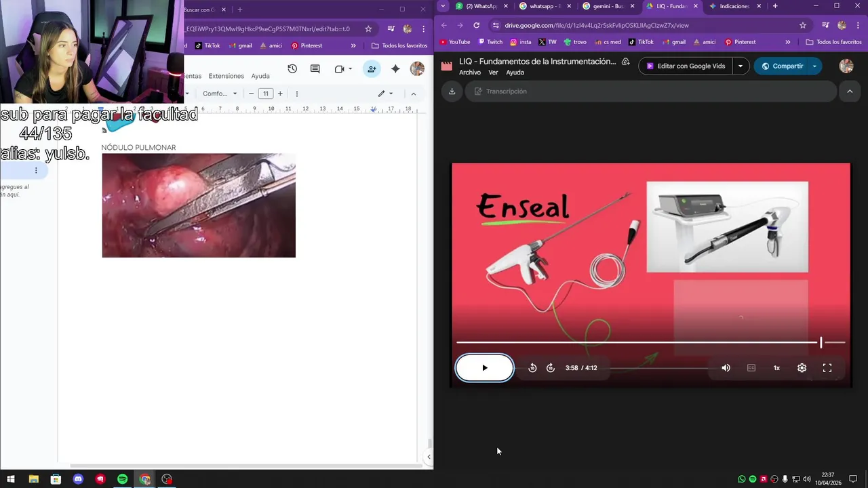Open the tab search dropdown
Image resolution: width=868 pixels, height=488 pixels.
(x=443, y=6)
